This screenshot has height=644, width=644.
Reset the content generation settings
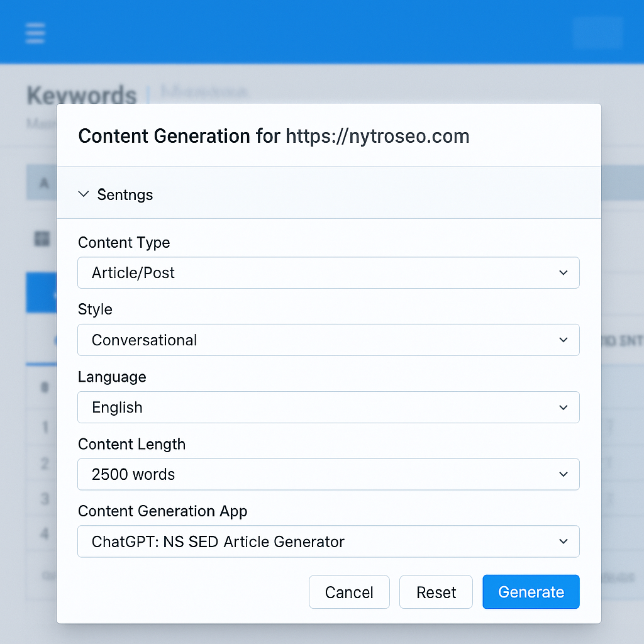(x=436, y=591)
